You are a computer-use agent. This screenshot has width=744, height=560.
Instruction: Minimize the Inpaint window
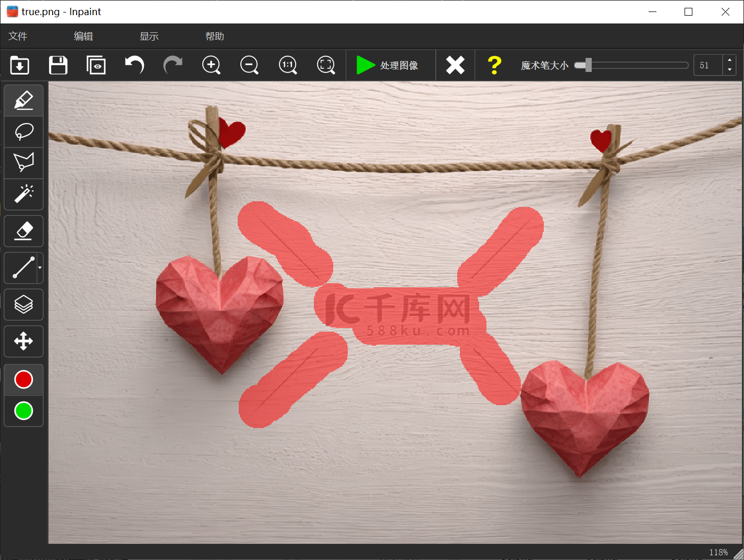click(x=652, y=11)
